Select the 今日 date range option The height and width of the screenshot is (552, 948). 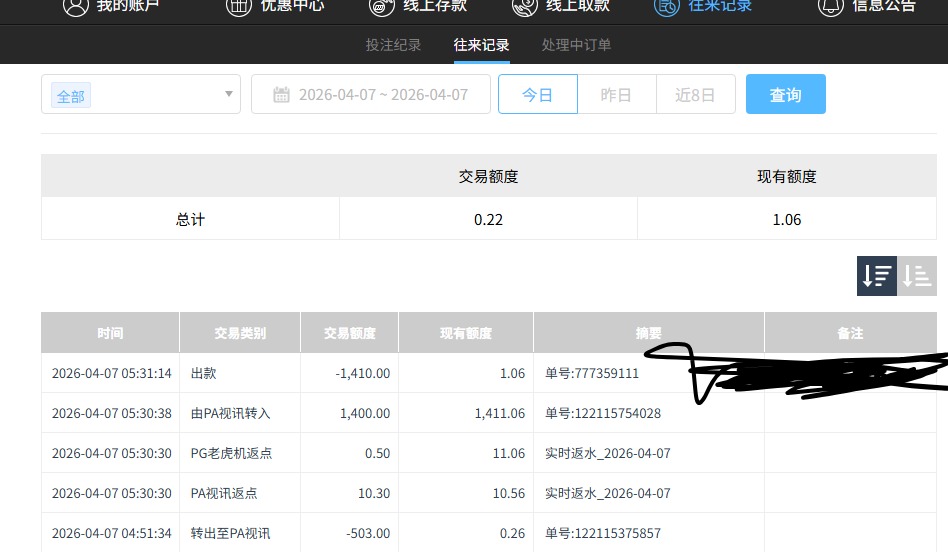538,95
